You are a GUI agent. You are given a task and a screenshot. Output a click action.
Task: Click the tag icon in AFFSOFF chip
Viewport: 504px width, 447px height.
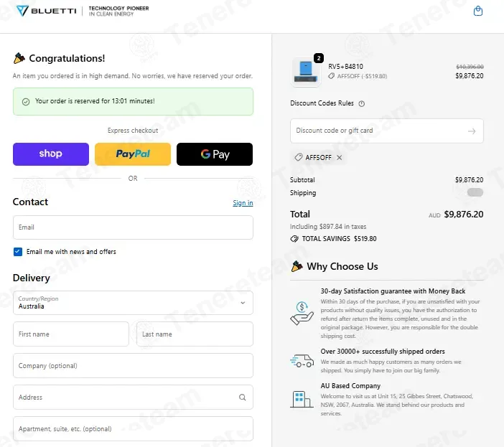(x=299, y=157)
